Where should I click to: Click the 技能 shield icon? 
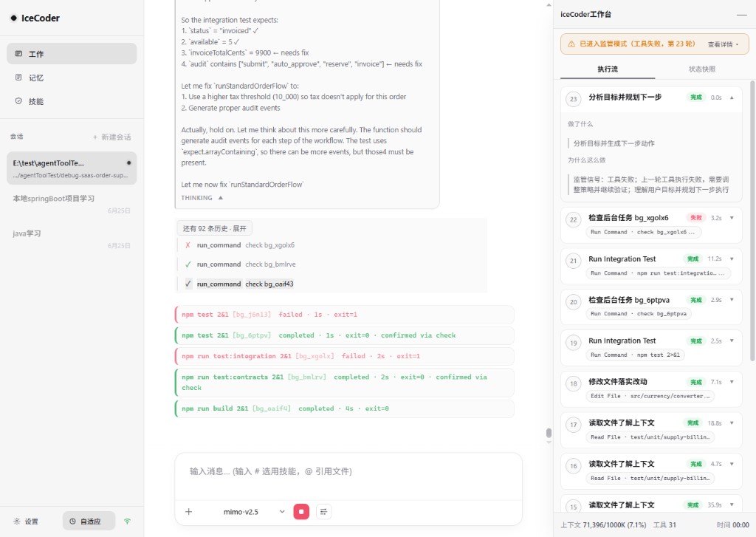[18, 101]
